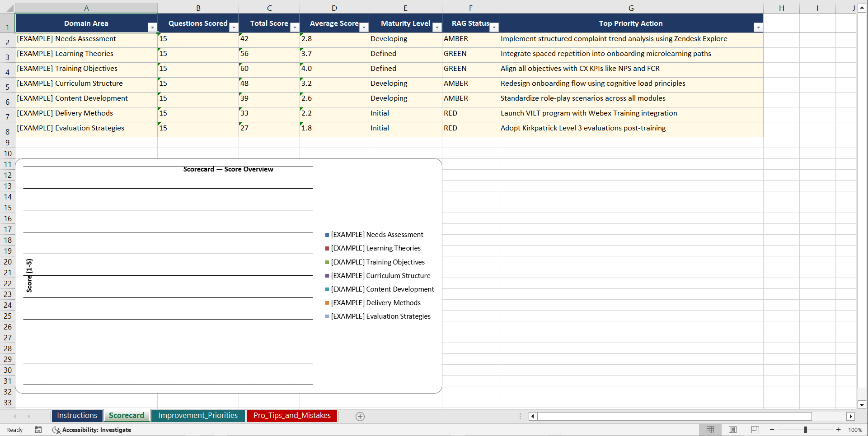
Task: Zoom out using the minus icon
Action: point(772,430)
